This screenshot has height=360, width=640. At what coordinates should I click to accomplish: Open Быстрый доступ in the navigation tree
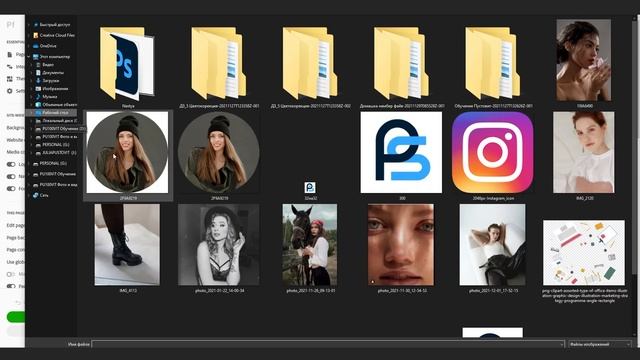click(54, 25)
